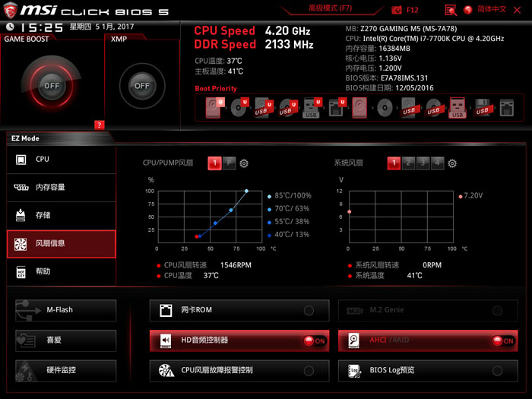
Task: Select the UEFI network boot icon
Action: click(337, 108)
